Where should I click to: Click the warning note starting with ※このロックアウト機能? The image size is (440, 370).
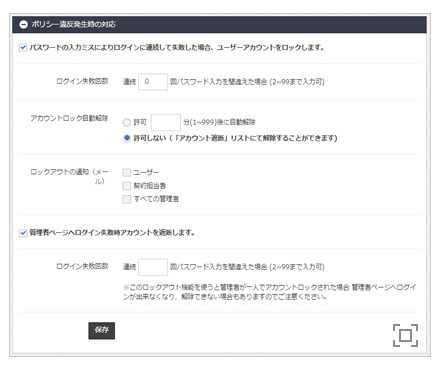click(269, 292)
